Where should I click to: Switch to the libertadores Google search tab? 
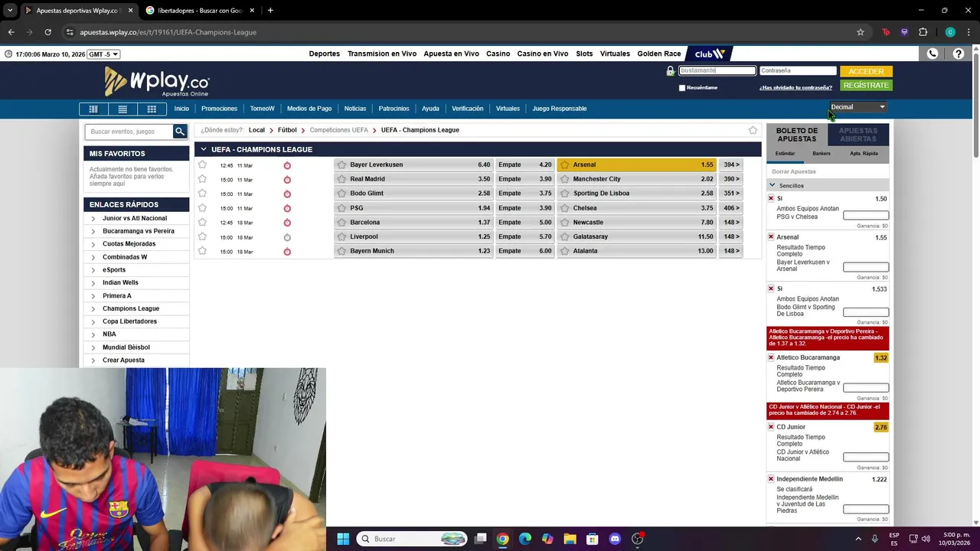tap(199, 11)
